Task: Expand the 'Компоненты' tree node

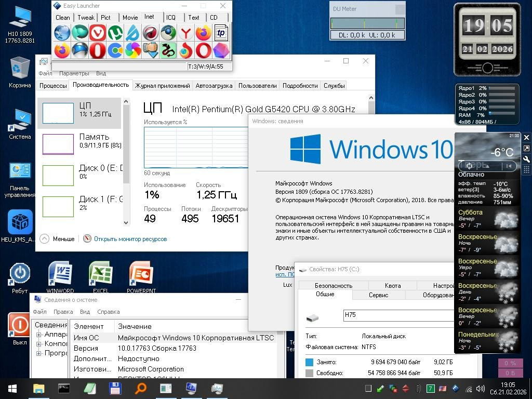Action: pos(39,344)
